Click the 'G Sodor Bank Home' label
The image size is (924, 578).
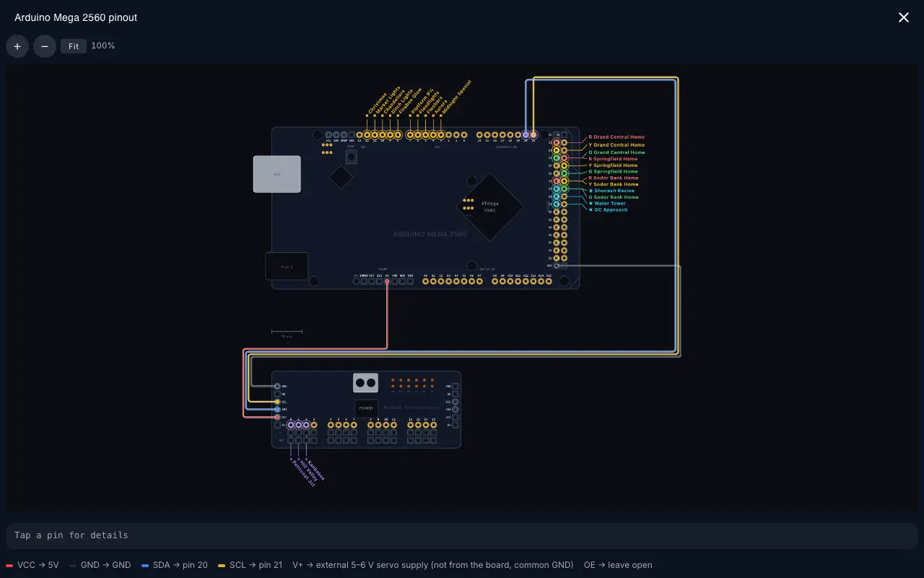(x=614, y=197)
